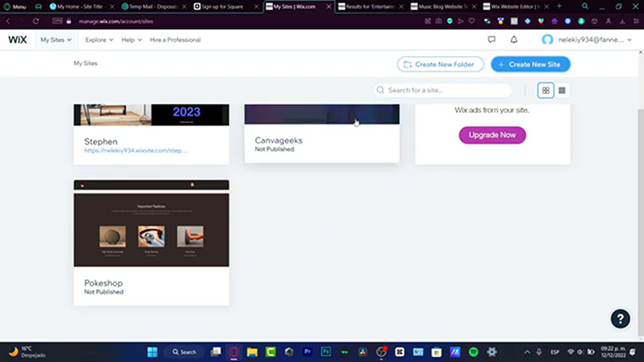This screenshot has height=362, width=644.
Task: Click browser search magnifier icon
Action: (585, 6)
